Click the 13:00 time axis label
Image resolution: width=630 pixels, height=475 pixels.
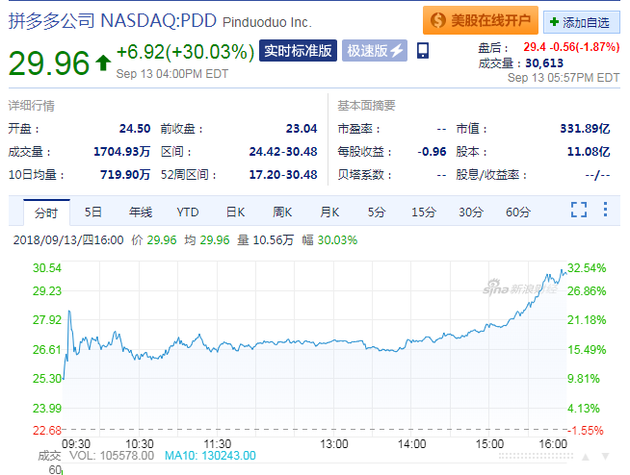[x=334, y=444]
